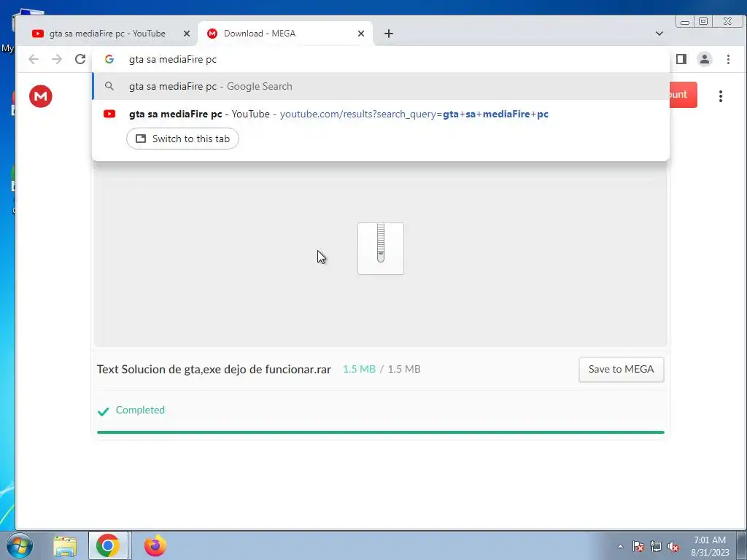Close the YouTube tab
This screenshot has width=747, height=560.
pyautogui.click(x=187, y=34)
